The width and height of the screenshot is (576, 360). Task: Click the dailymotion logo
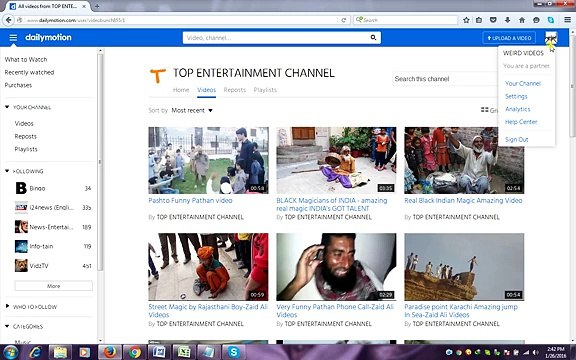coord(48,37)
